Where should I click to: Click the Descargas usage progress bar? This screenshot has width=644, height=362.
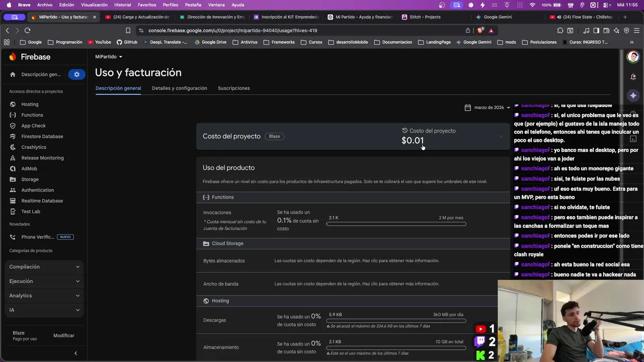396,320
